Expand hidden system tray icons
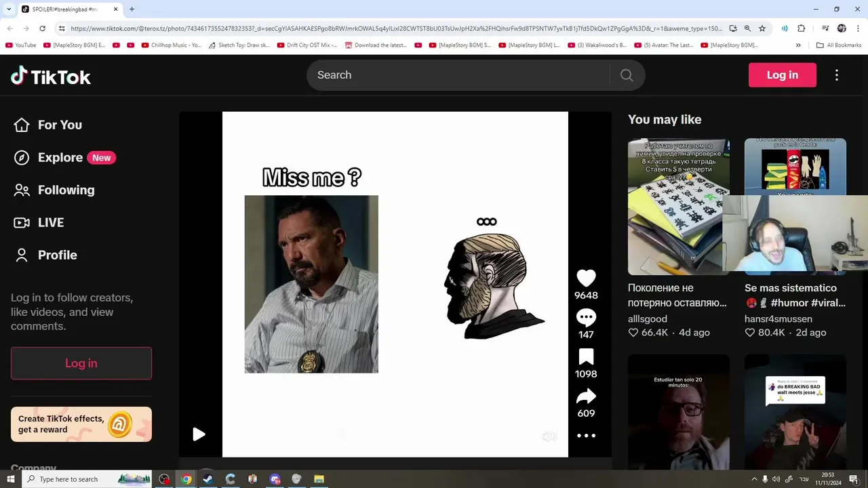 pos(754,479)
